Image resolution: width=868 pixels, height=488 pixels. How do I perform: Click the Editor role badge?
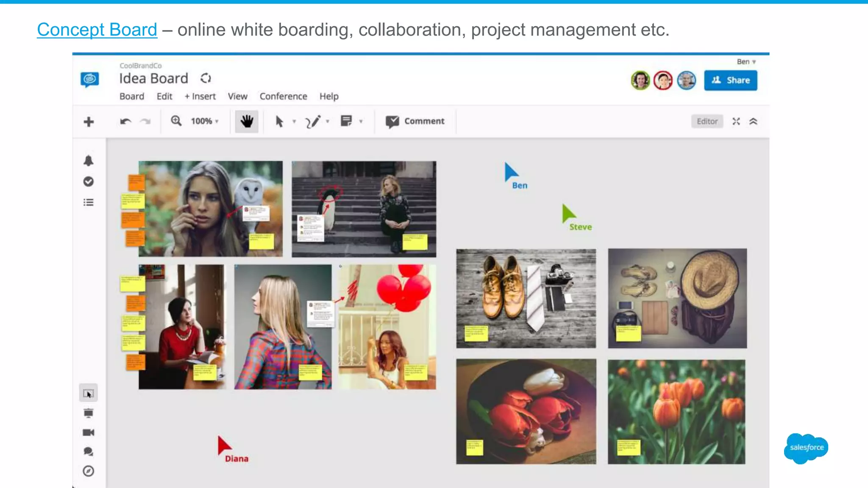pos(707,122)
